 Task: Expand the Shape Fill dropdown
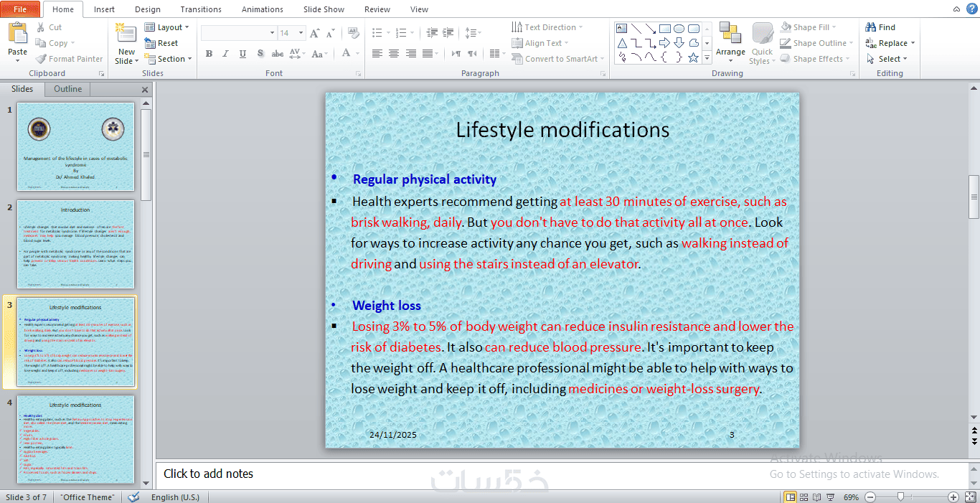coord(816,27)
